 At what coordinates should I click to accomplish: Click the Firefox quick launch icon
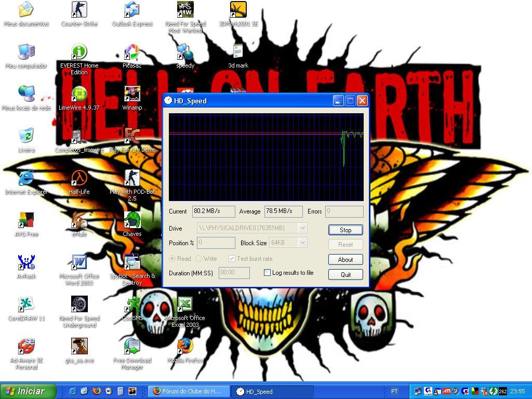96,391
